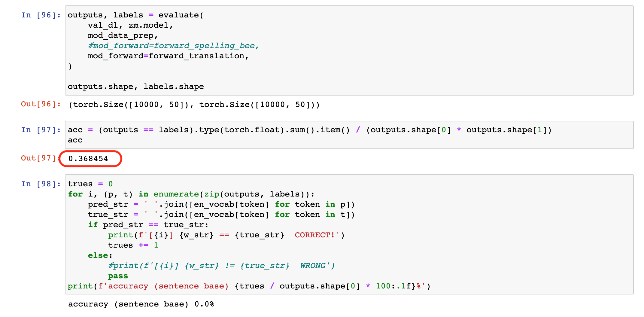Viewport: 644px width, 317px height.
Task: Click the true_str assignment line
Action: point(221,215)
